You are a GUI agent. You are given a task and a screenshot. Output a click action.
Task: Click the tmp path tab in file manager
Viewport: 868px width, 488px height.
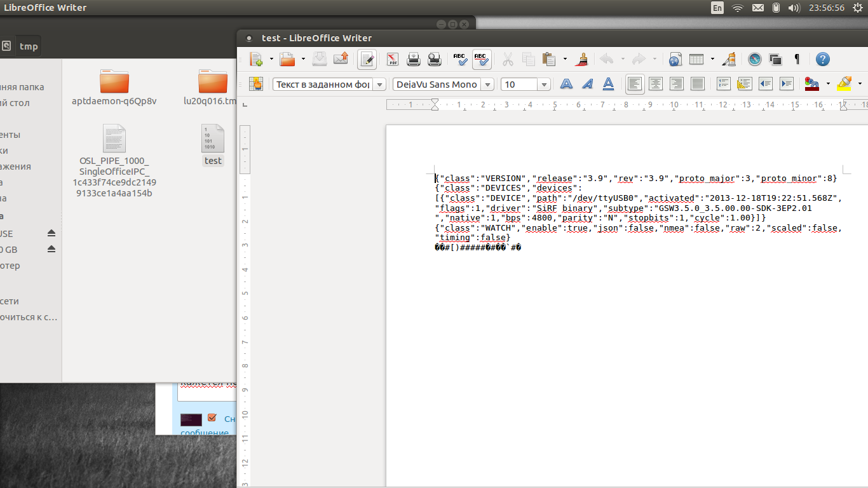click(x=29, y=46)
